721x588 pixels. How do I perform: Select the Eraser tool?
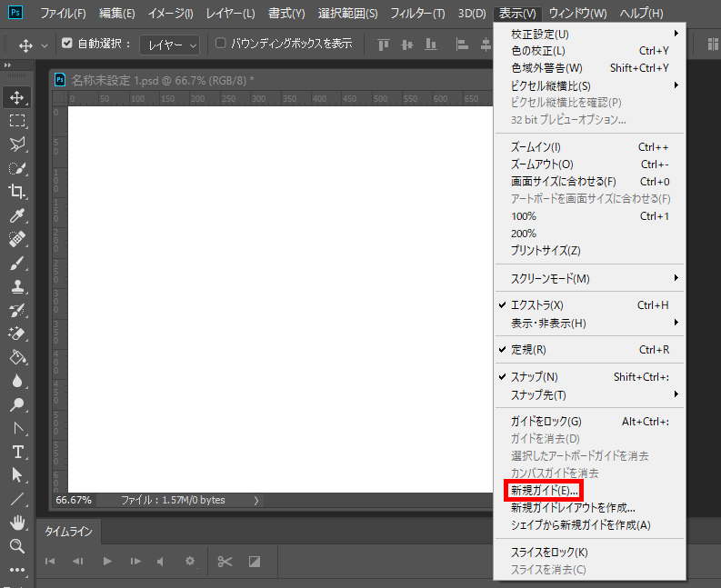coord(17,334)
